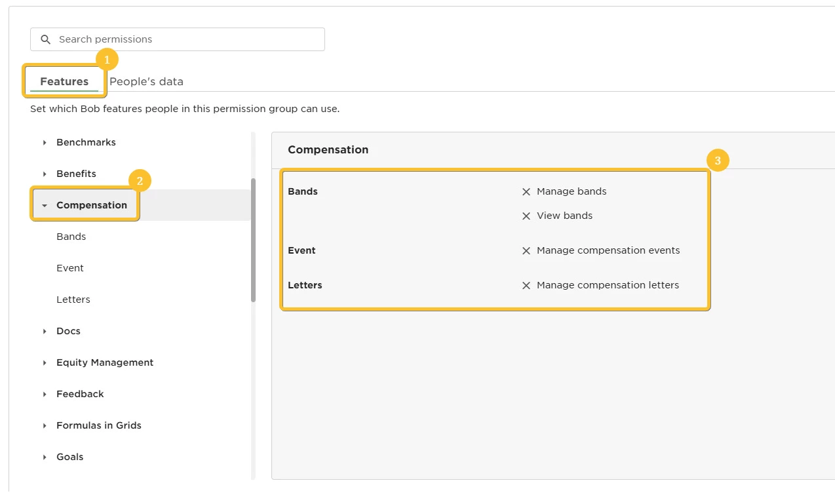Click the feature tree scrollbar thumb
The image size is (835, 504).
pyautogui.click(x=253, y=240)
